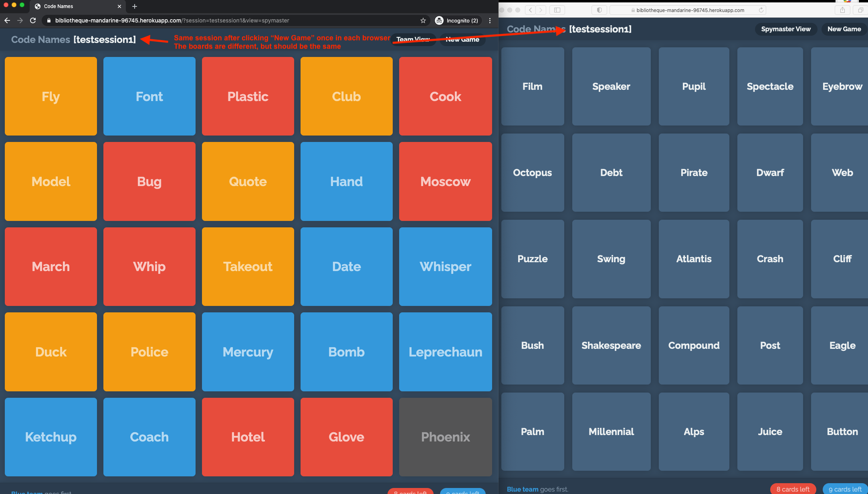The width and height of the screenshot is (868, 494).
Task: Select the Quote card
Action: point(248,181)
